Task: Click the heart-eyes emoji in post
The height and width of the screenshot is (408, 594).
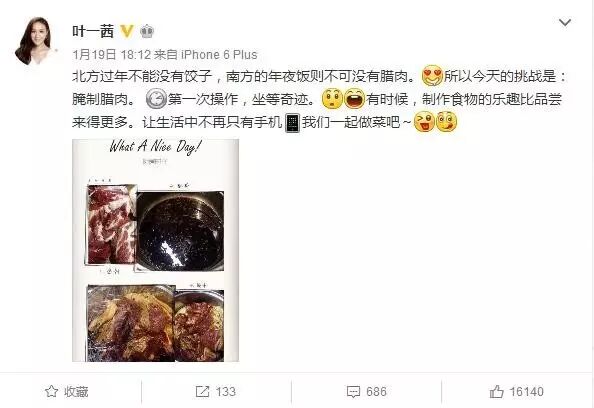Action: (432, 76)
